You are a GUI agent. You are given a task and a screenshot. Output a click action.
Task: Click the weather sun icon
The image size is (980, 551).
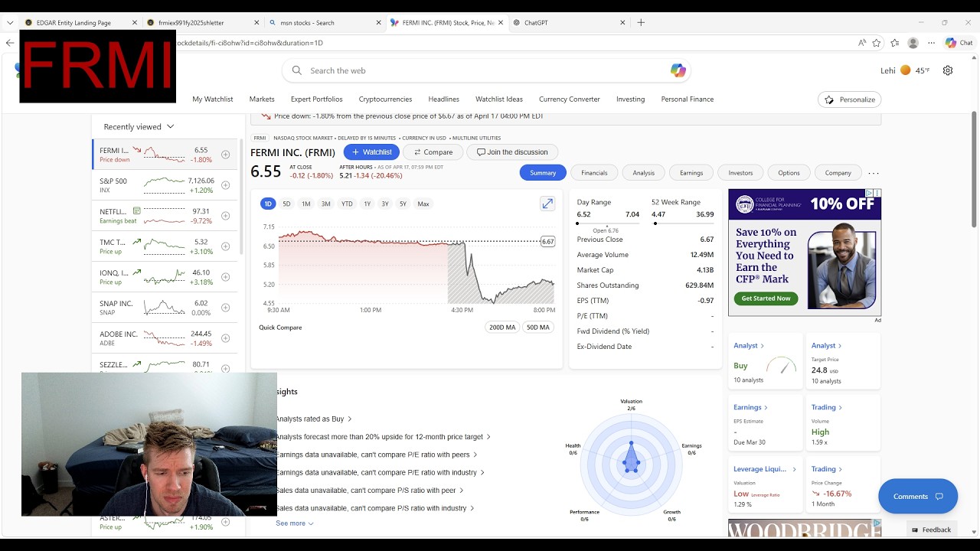(905, 70)
